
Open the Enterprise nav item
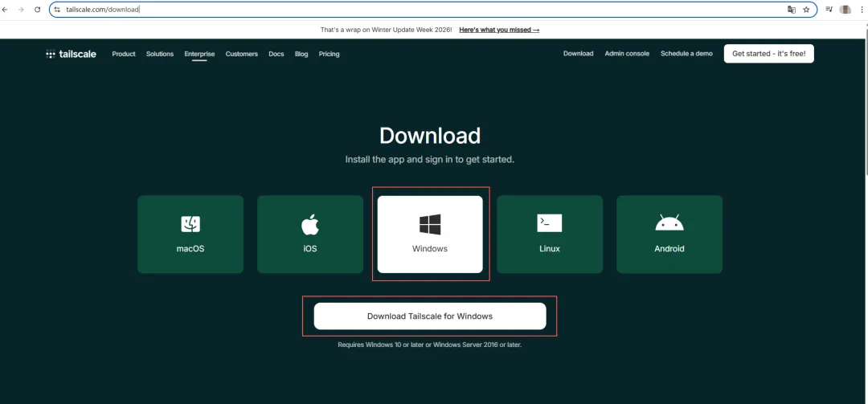(x=199, y=54)
